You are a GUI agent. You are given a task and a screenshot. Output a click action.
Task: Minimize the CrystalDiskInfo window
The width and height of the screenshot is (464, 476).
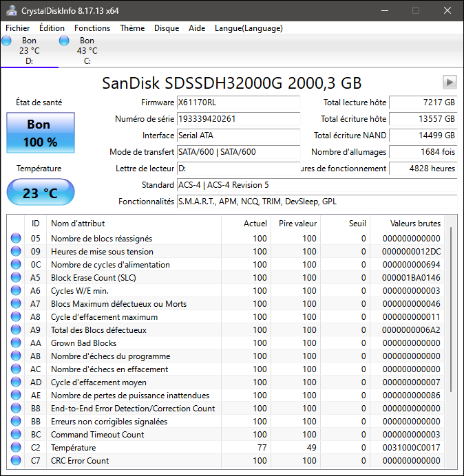point(385,10)
